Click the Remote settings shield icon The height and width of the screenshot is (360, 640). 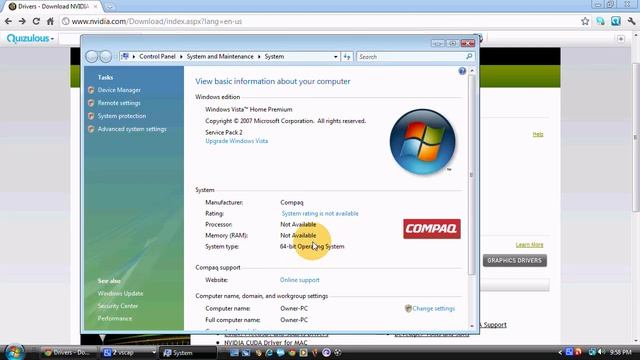tap(91, 103)
